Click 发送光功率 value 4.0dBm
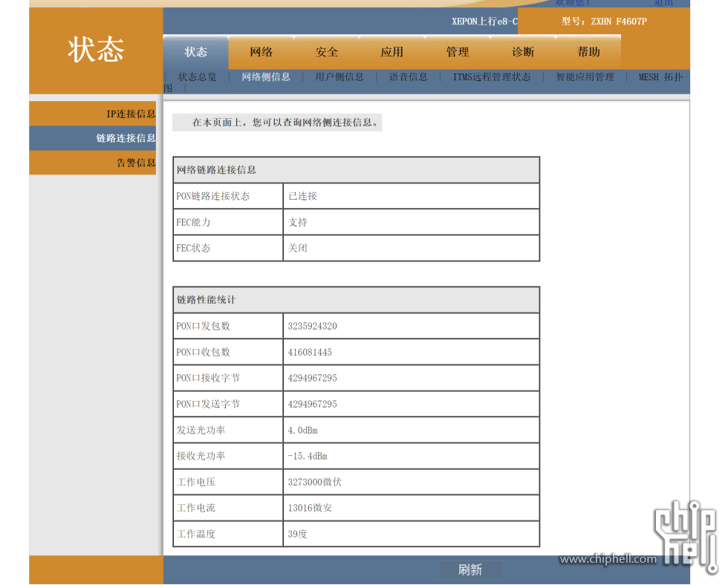728x585 pixels. pyautogui.click(x=303, y=431)
